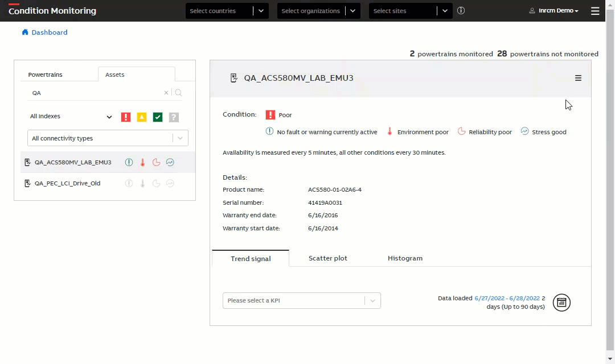The height and width of the screenshot is (364, 615).
Task: Click the red Poor condition icon
Action: 270,115
